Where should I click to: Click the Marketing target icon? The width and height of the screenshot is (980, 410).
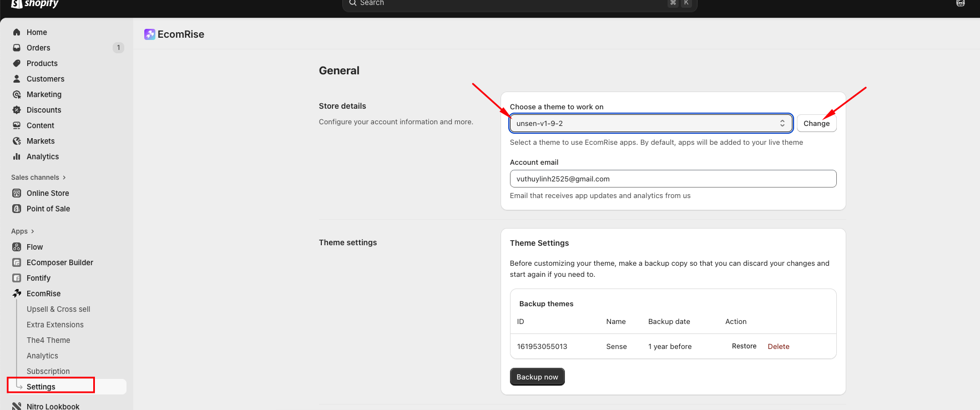pos(17,94)
